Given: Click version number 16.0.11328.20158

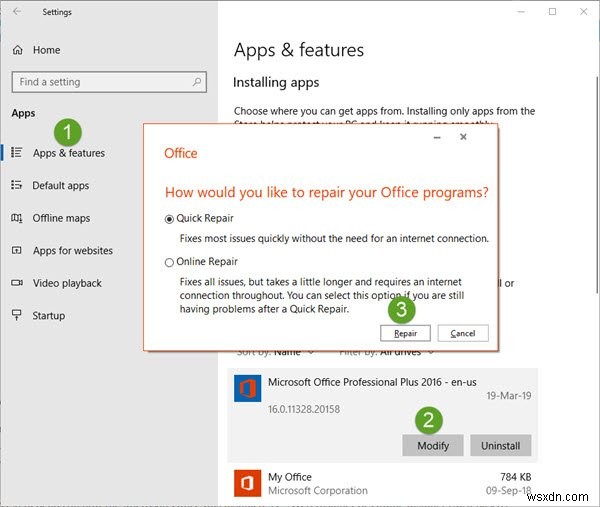Looking at the screenshot, I should [x=304, y=409].
